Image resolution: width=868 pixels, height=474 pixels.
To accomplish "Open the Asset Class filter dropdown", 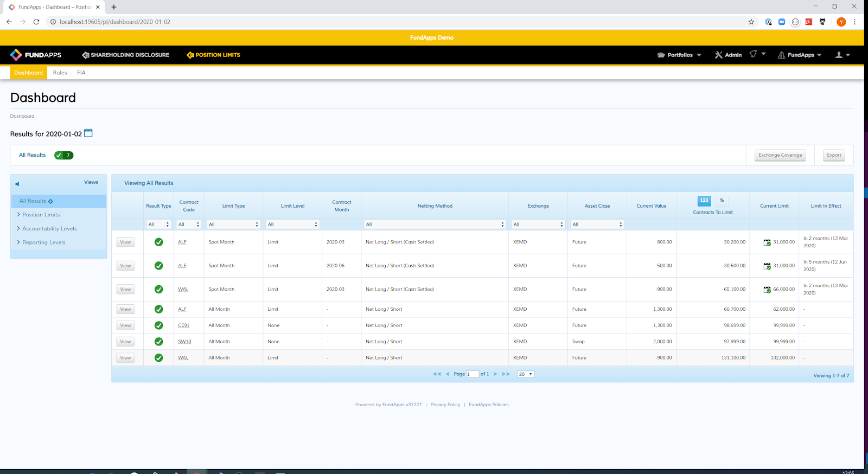I will click(597, 225).
